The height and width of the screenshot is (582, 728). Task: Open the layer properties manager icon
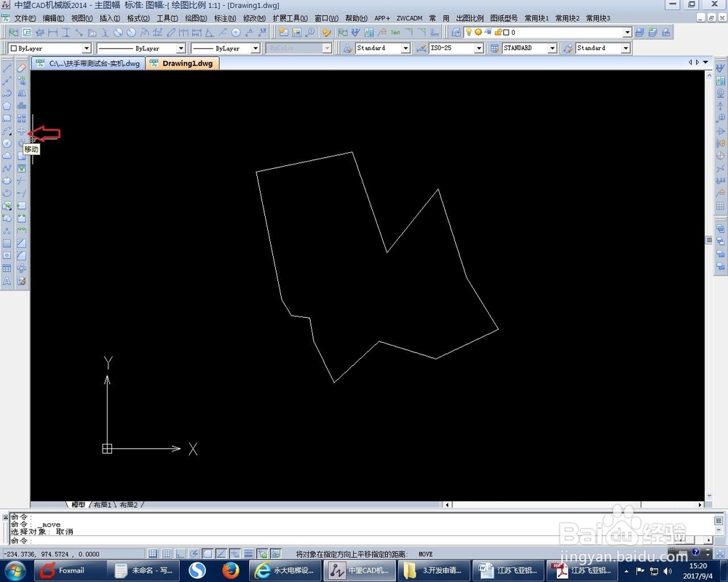[456, 33]
